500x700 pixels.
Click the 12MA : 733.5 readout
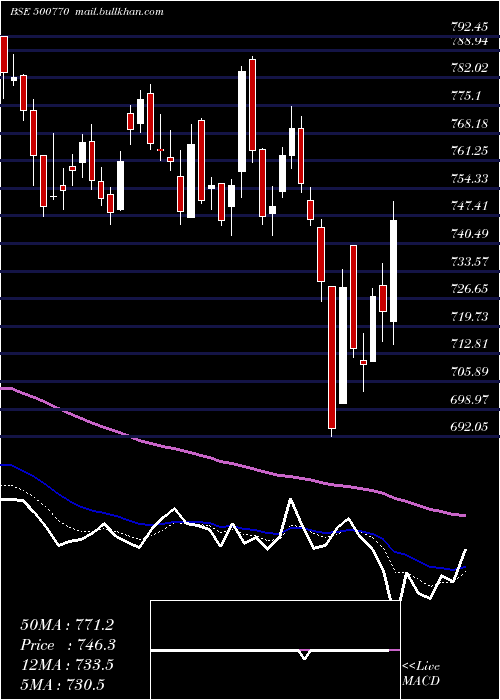pos(67,664)
